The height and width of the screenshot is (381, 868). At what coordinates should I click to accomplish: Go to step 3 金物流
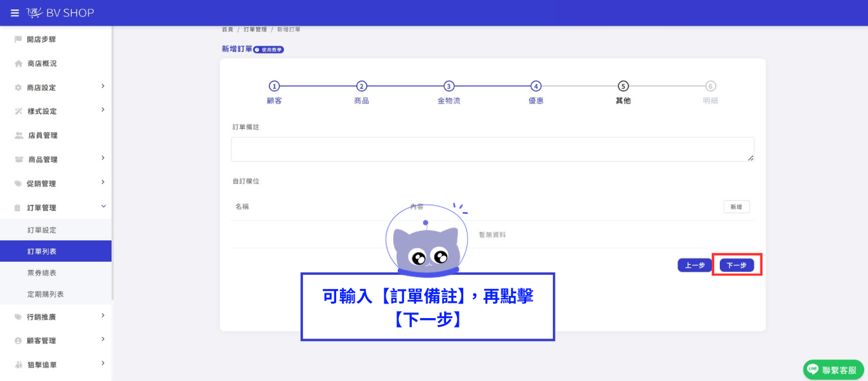449,92
